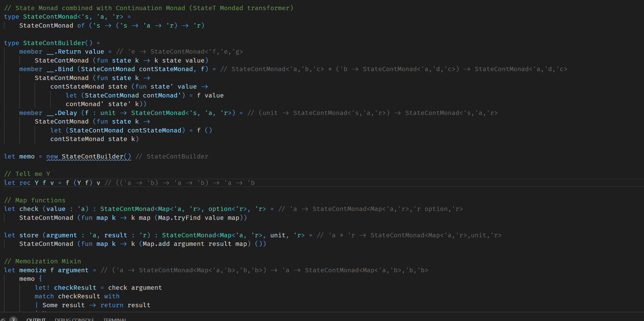
Task: Click the problems count badge
Action: (13, 319)
